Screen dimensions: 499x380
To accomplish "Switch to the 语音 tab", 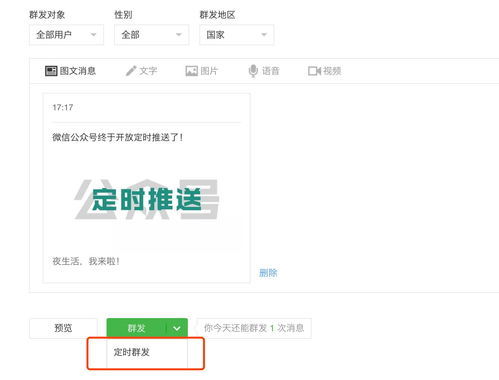I will 264,71.
